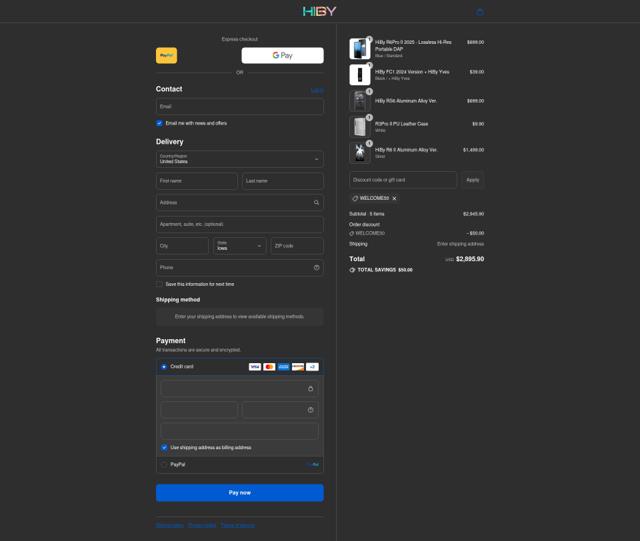This screenshot has width=640, height=541.
Task: Click the tag icon under Order discount
Action: tap(351, 234)
